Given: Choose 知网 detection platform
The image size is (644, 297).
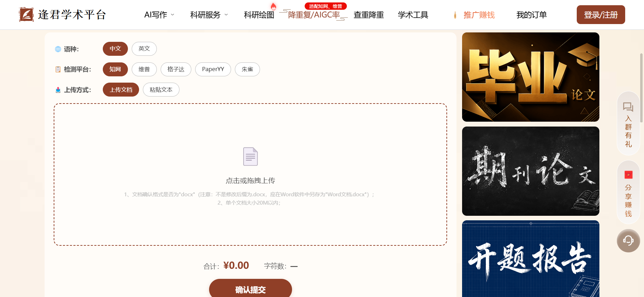Looking at the screenshot, I should [115, 69].
